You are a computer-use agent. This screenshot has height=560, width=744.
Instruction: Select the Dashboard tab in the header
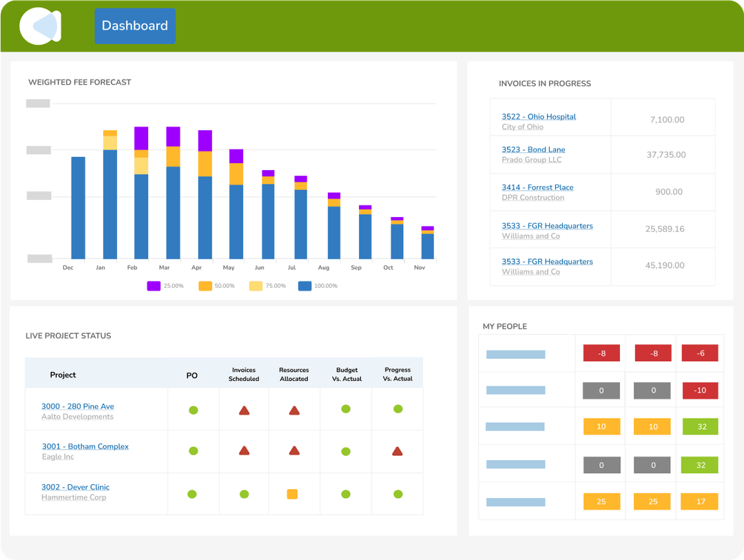[x=135, y=25]
